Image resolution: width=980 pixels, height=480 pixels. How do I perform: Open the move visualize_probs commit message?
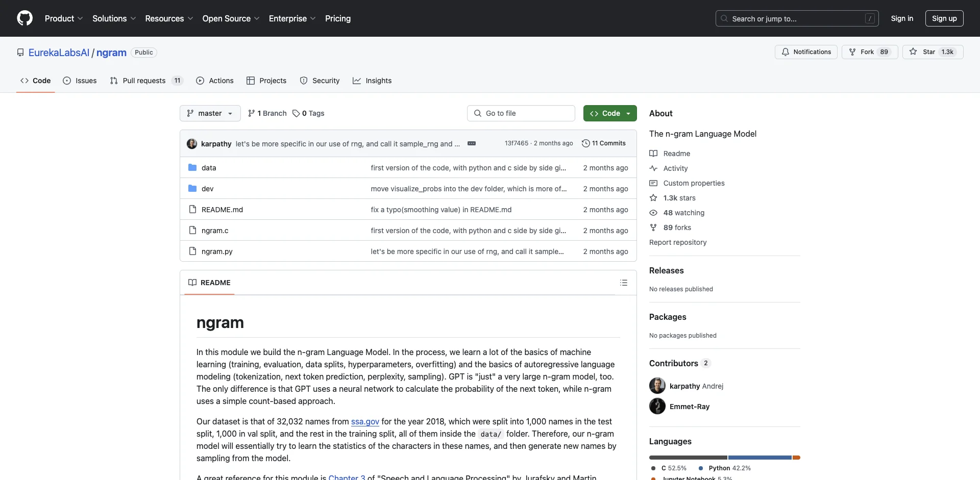469,189
